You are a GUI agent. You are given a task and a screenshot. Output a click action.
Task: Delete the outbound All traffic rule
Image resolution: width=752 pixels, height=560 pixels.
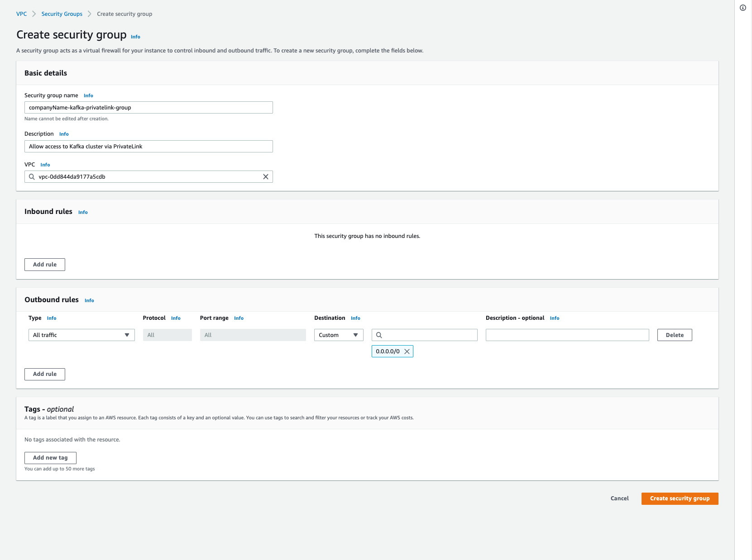(x=674, y=335)
